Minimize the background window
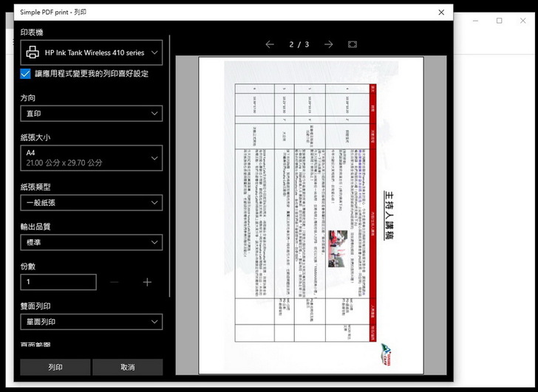The height and width of the screenshot is (392, 538). point(476,21)
